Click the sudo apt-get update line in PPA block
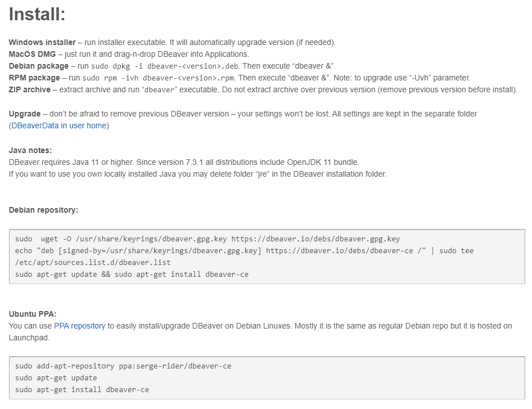 (x=56, y=377)
